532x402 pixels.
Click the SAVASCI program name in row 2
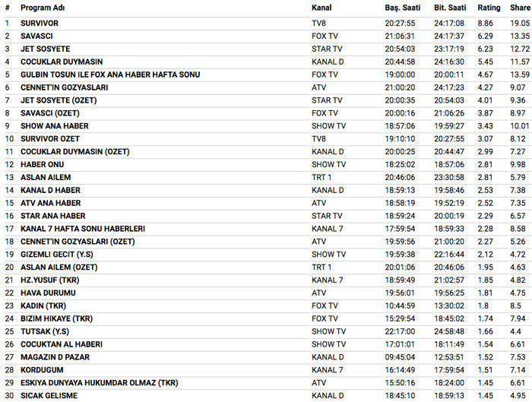click(37, 36)
